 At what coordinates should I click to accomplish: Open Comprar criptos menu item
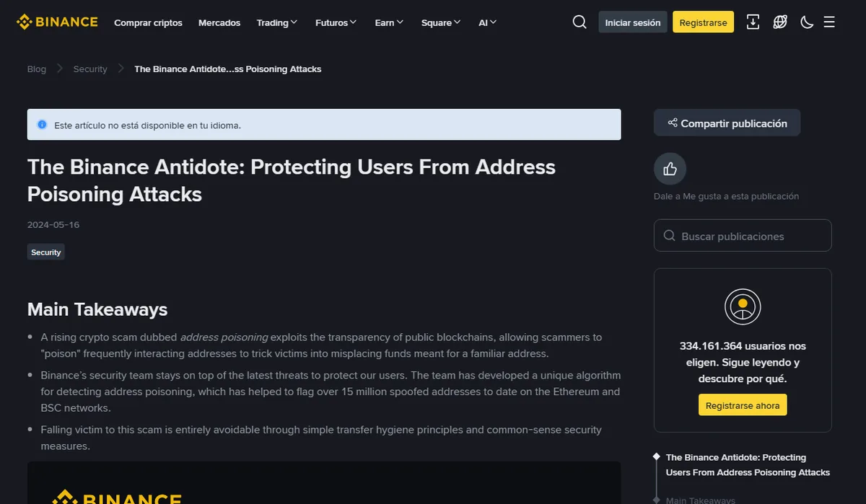(148, 23)
